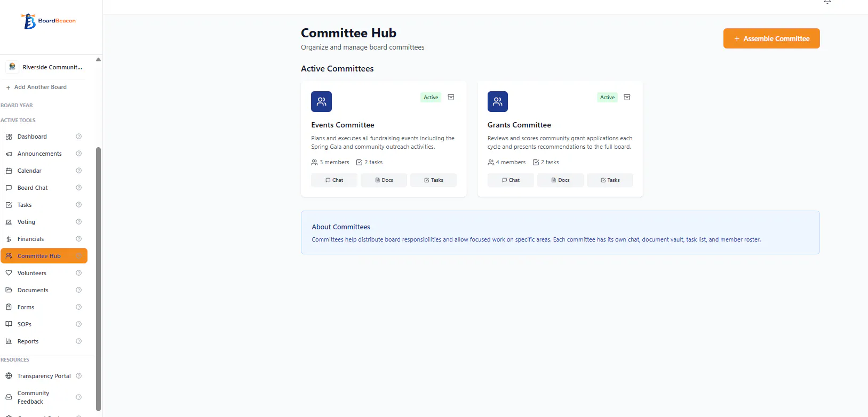Click 2 tasks count on Grants Committee
This screenshot has width=868, height=417.
pyautogui.click(x=546, y=162)
